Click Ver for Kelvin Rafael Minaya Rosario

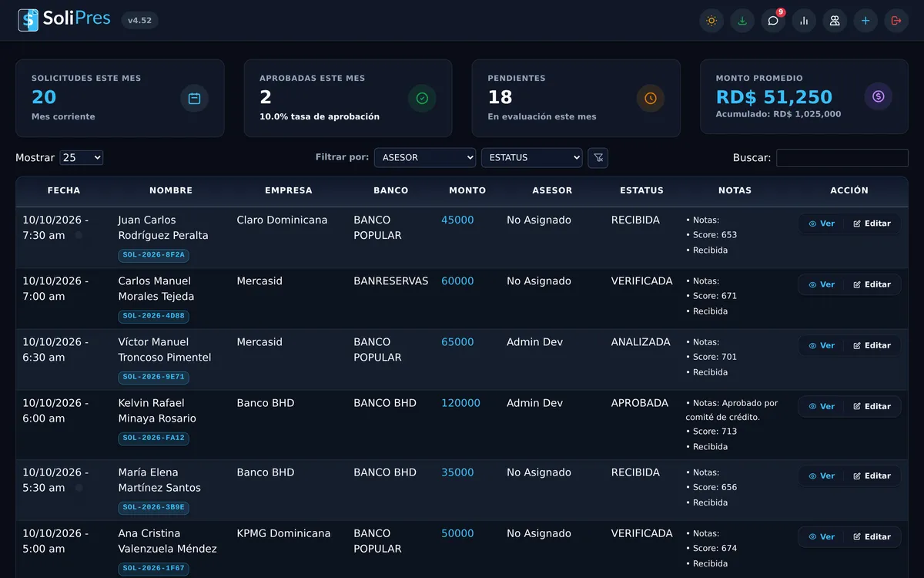coord(822,406)
